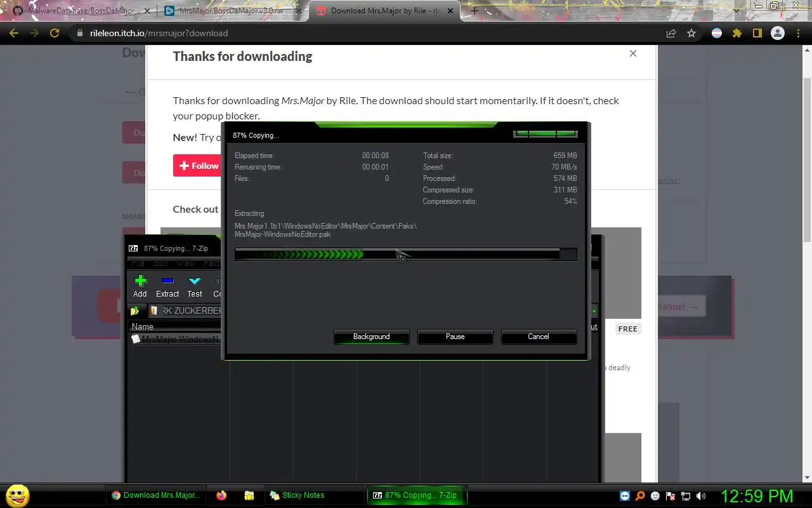Open File Explorer from the taskbar
This screenshot has width=812, height=508.
coord(249,495)
